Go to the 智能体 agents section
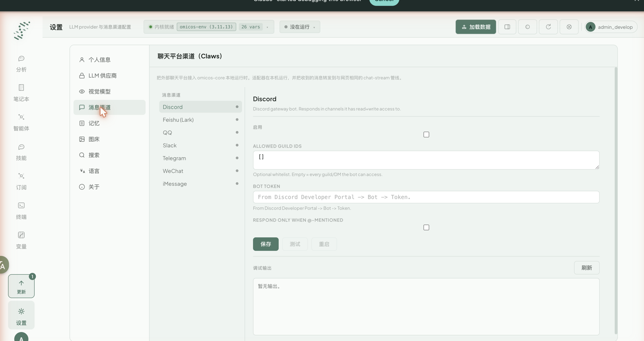The image size is (644, 341). [21, 122]
